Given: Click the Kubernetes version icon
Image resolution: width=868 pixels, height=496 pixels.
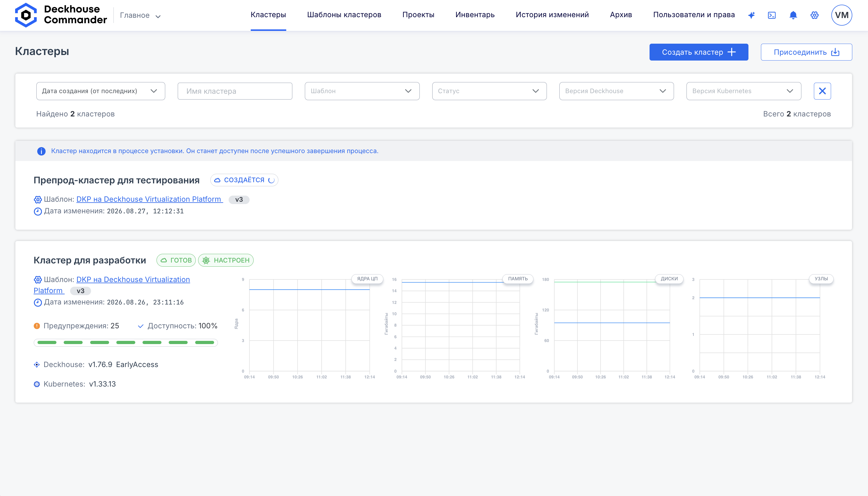Looking at the screenshot, I should coord(37,384).
